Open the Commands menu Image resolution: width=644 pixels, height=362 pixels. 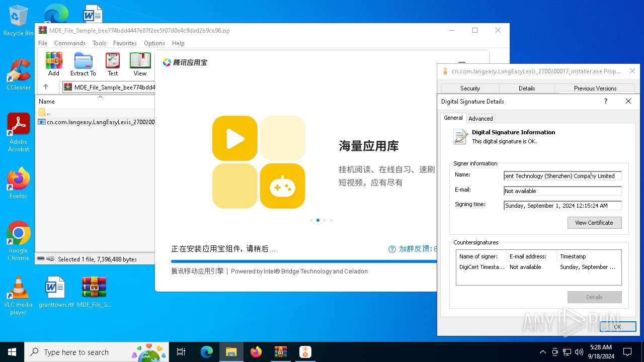[x=70, y=43]
